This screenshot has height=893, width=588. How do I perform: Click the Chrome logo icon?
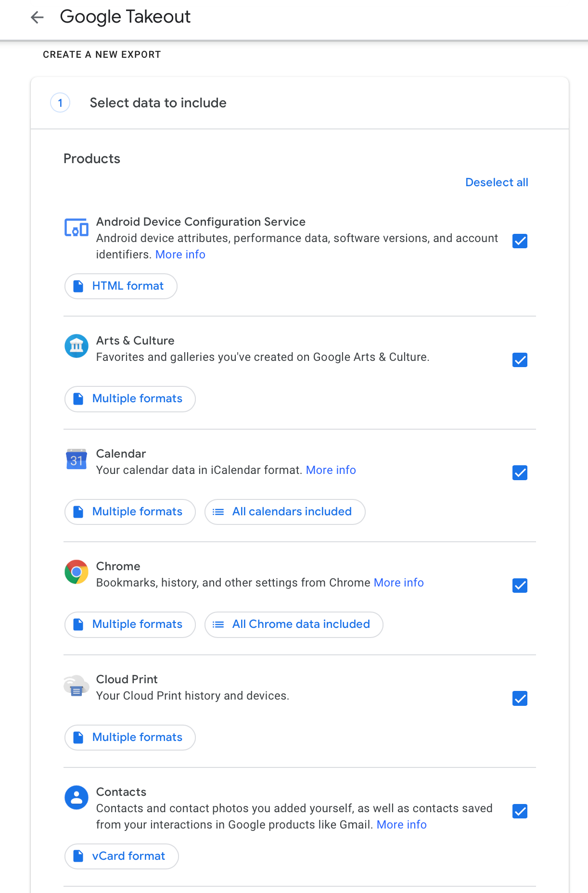click(77, 572)
